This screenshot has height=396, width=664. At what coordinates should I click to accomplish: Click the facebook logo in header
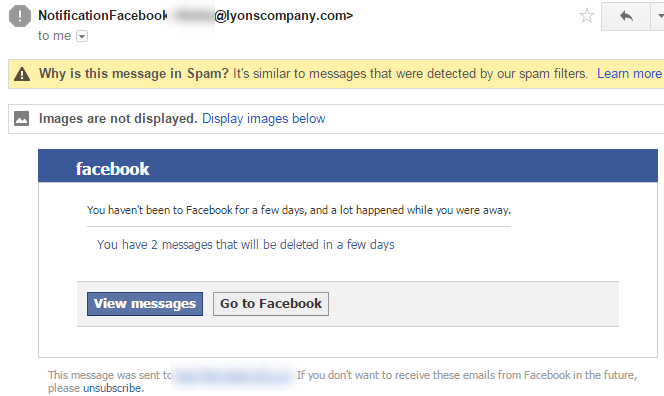pos(113,169)
